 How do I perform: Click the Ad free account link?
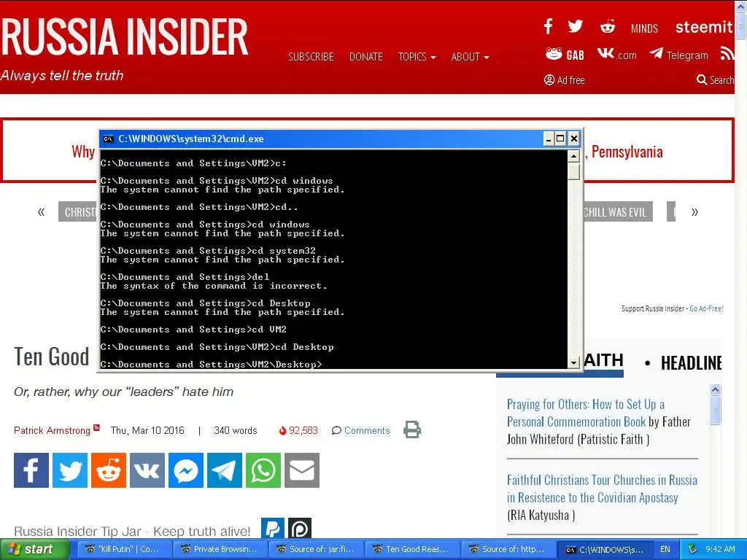564,80
